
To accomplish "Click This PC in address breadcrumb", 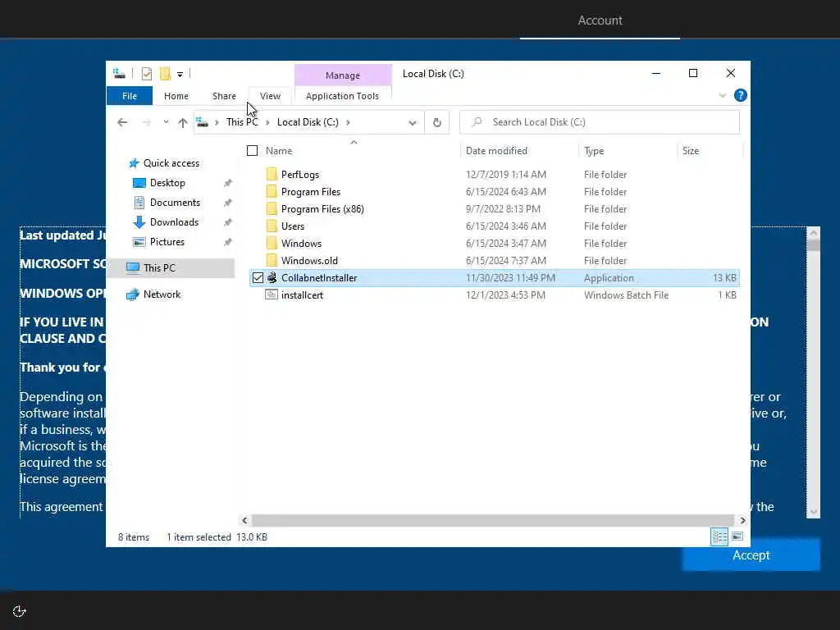I will coord(242,122).
